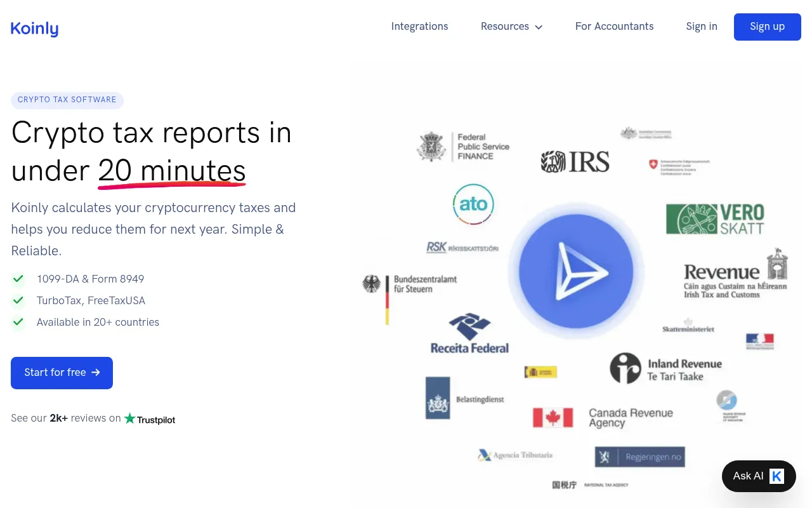Expand the Resources dropdown menu
The image size is (812, 508).
511,27
